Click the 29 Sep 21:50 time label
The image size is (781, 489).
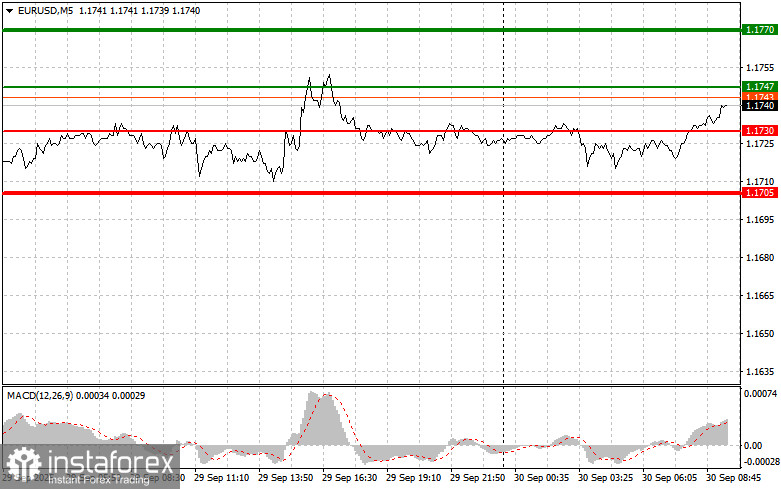point(477,478)
